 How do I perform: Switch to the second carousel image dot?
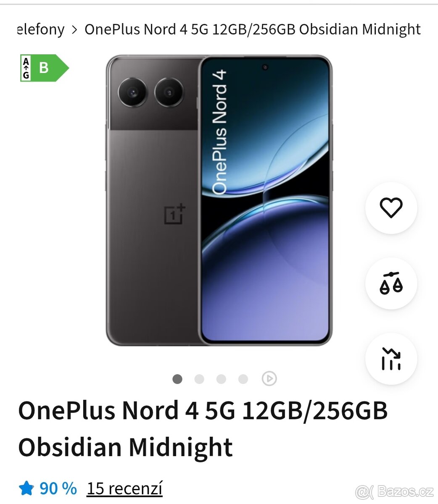pos(199,379)
